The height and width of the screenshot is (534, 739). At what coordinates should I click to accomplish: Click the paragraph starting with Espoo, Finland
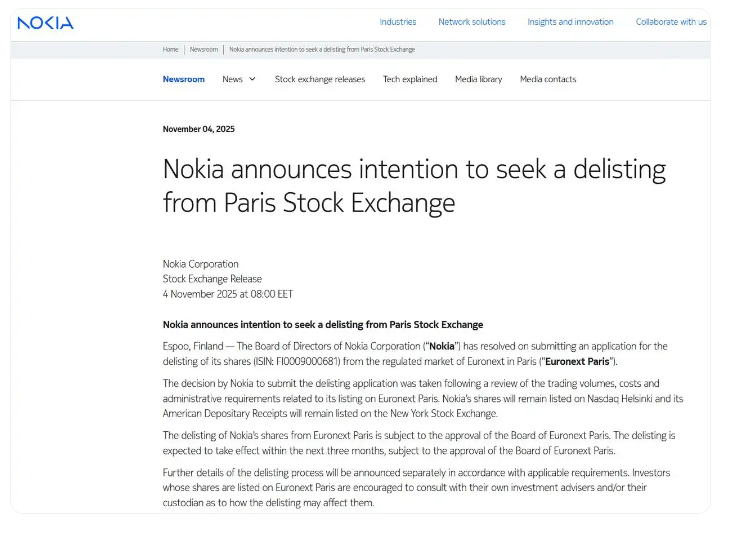tap(414, 353)
